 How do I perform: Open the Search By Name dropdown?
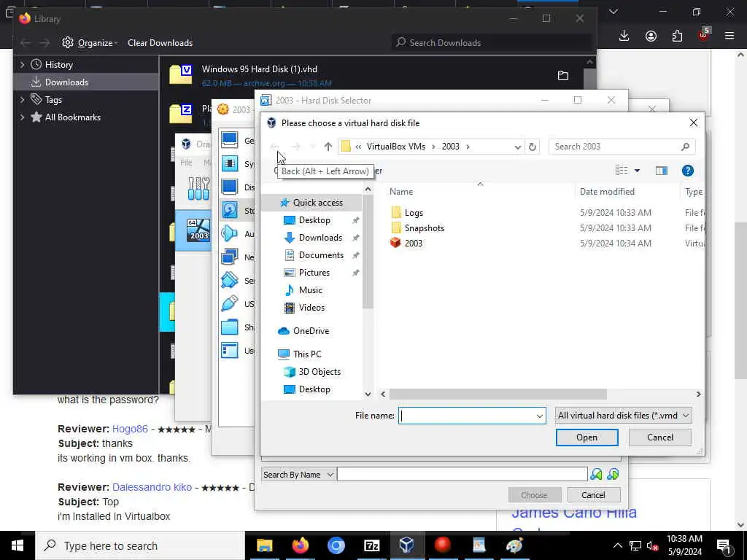pyautogui.click(x=298, y=474)
